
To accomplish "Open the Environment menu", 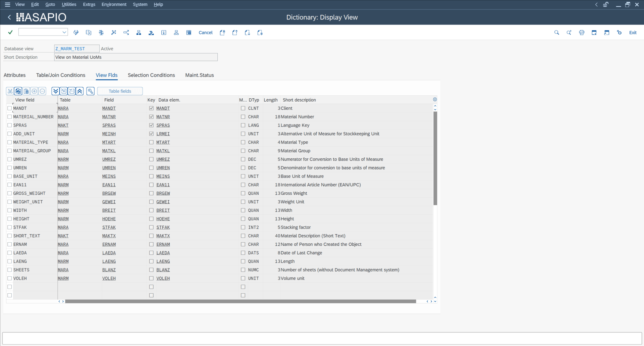I will point(114,4).
